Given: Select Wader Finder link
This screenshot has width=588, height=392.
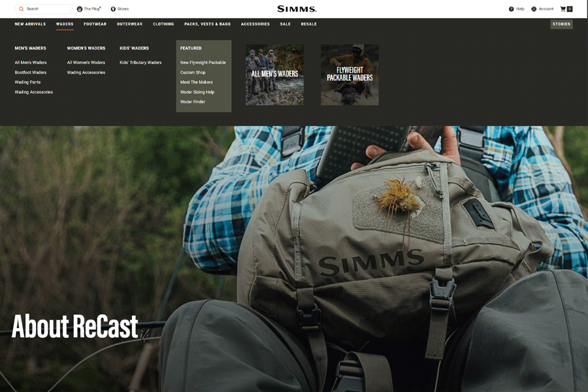Looking at the screenshot, I should pyautogui.click(x=192, y=102).
